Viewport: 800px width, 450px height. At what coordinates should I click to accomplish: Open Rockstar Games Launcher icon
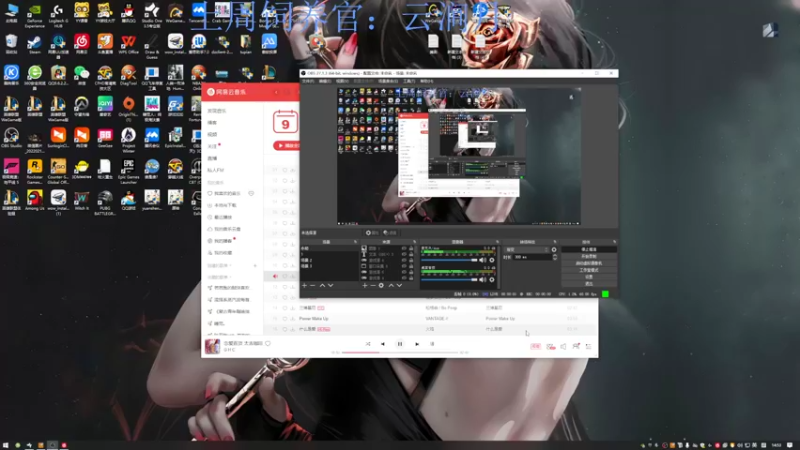pos(34,171)
